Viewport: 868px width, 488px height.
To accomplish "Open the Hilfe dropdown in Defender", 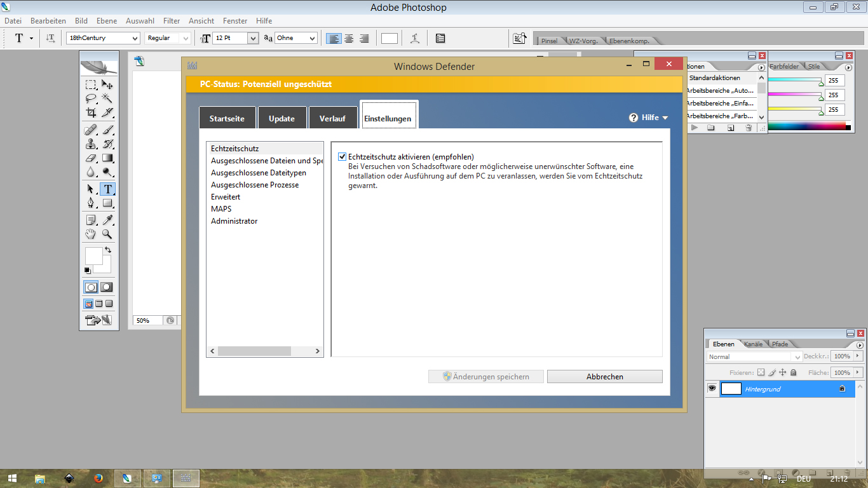I will pyautogui.click(x=649, y=118).
